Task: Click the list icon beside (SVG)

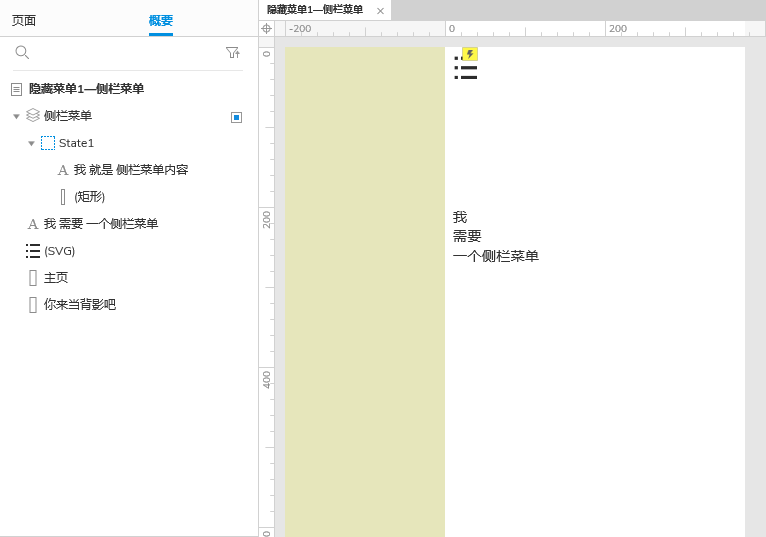Action: point(33,251)
